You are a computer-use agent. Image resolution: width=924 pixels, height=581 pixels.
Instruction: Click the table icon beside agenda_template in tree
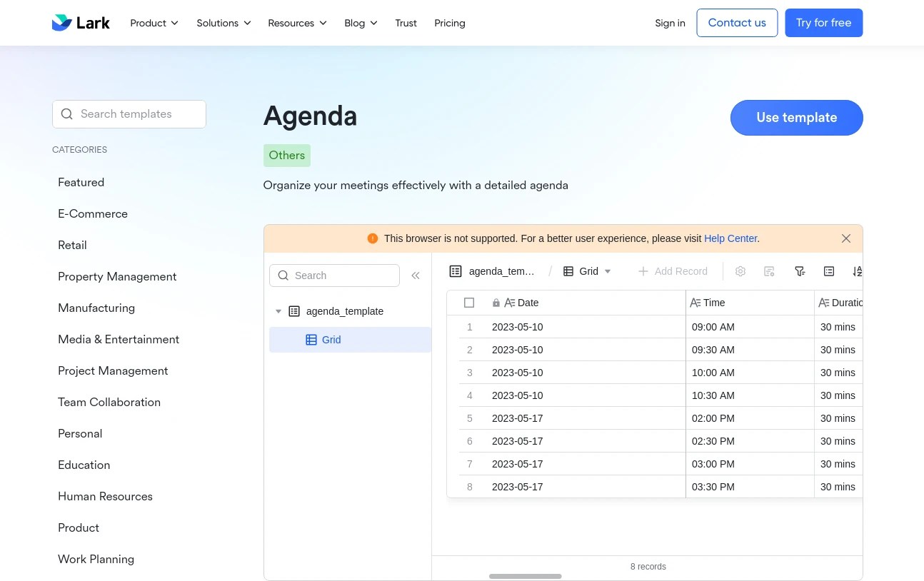click(294, 311)
